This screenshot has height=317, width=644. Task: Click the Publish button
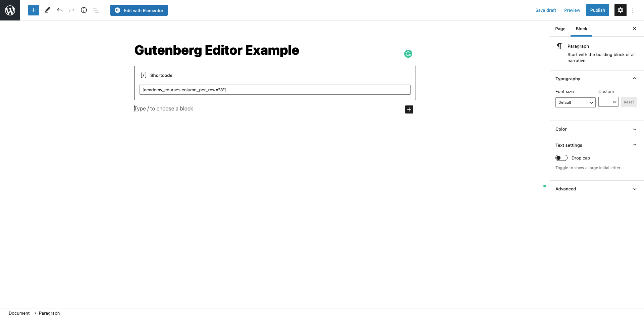(597, 10)
